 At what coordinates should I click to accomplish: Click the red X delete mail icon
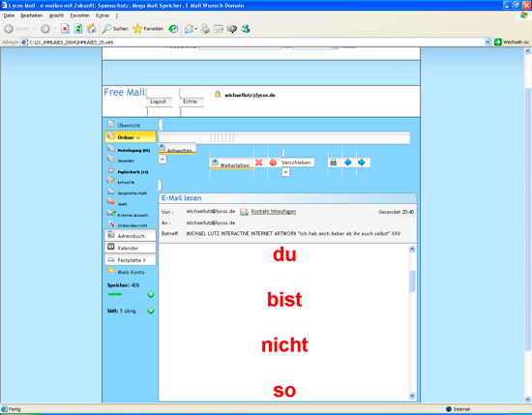click(259, 163)
